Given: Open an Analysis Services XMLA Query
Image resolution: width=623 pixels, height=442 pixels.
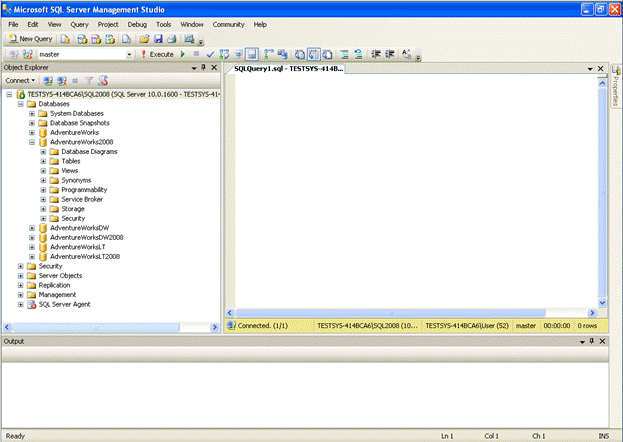Looking at the screenshot, I should [x=110, y=39].
